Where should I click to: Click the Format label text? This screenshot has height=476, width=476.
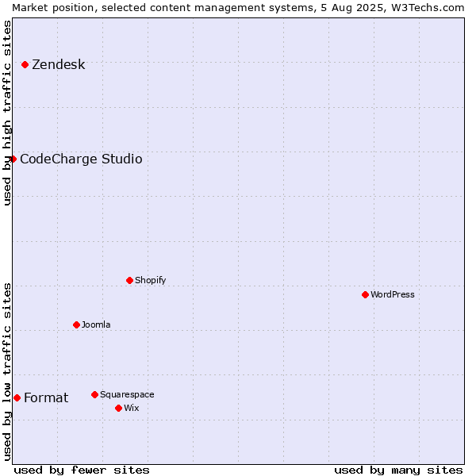46,397
